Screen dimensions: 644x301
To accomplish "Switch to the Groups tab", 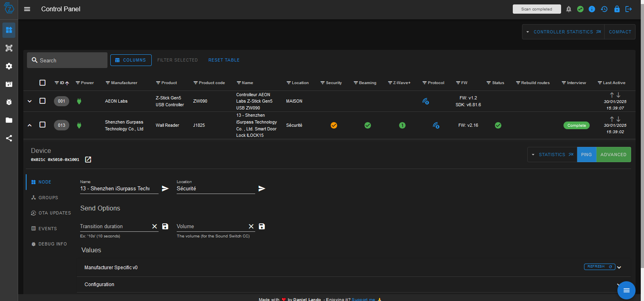I will (48, 198).
